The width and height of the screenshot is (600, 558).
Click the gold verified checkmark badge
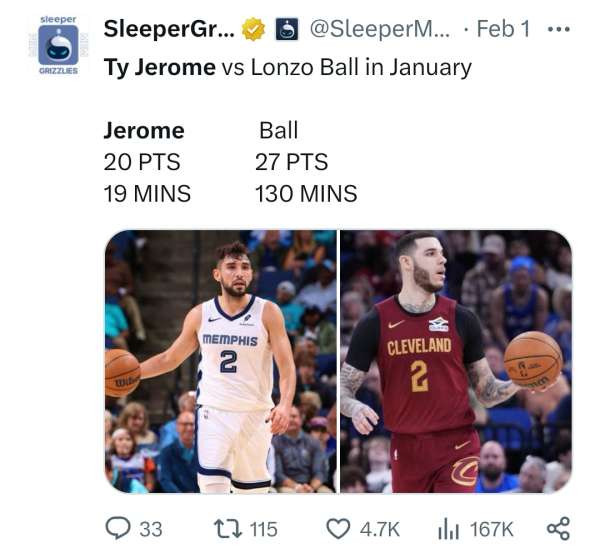(254, 30)
